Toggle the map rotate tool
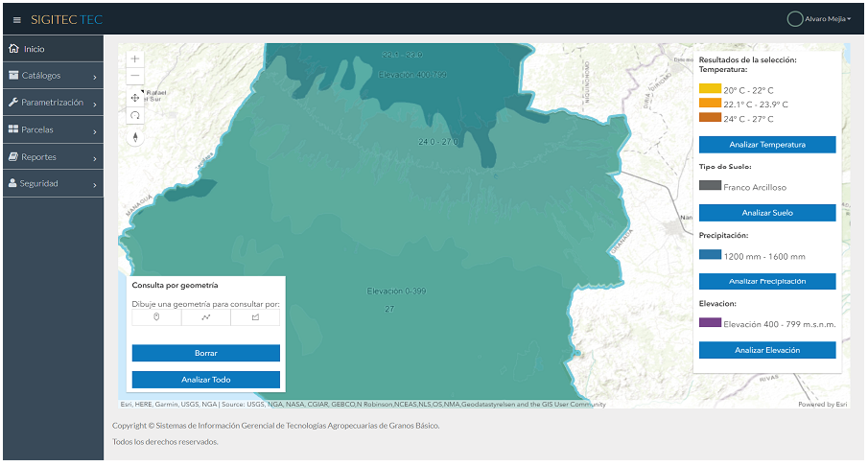 point(135,115)
